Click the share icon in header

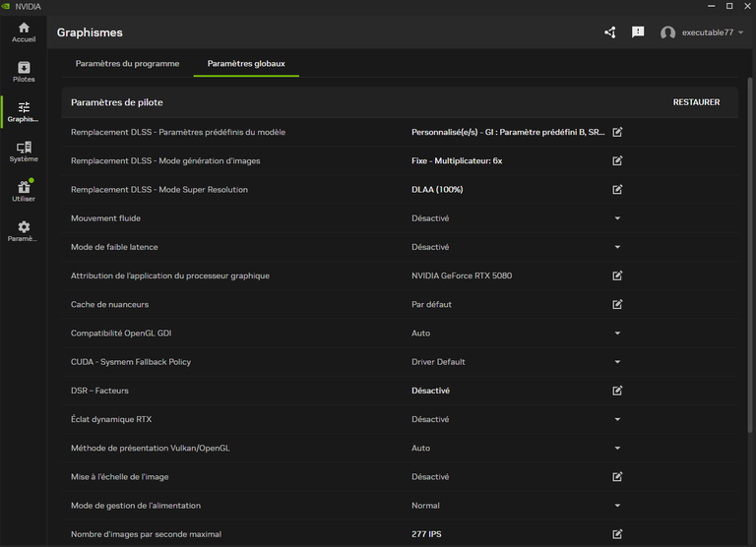point(610,32)
